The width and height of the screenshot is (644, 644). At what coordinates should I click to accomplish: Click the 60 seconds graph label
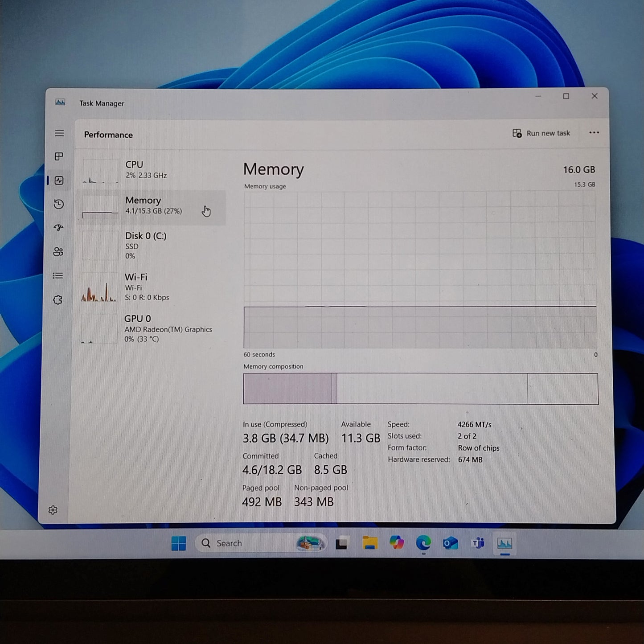(259, 355)
